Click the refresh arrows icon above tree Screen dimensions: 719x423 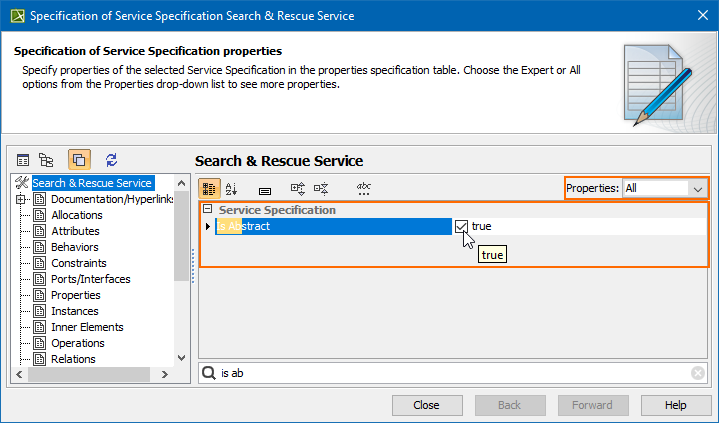111,159
